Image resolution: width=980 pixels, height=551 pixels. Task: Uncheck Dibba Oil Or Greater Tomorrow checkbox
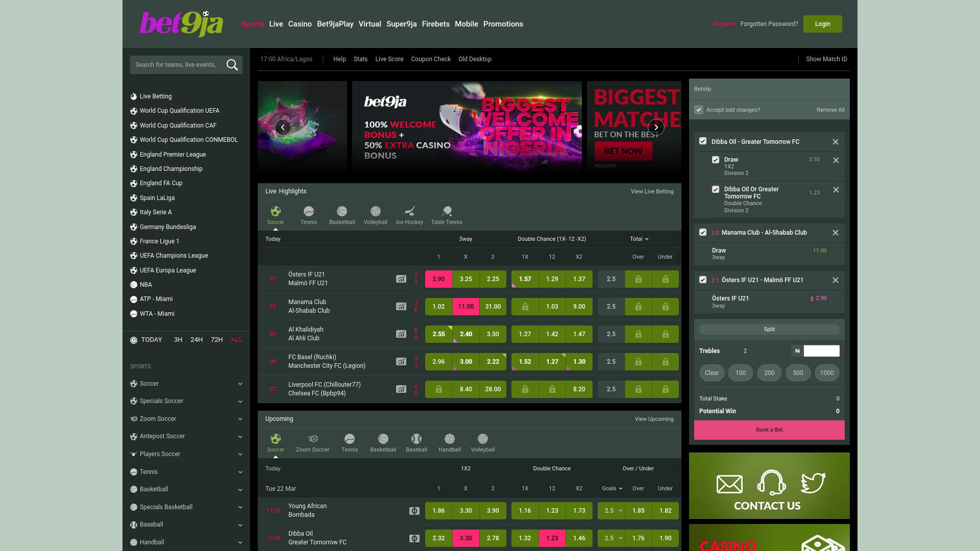coord(716,189)
